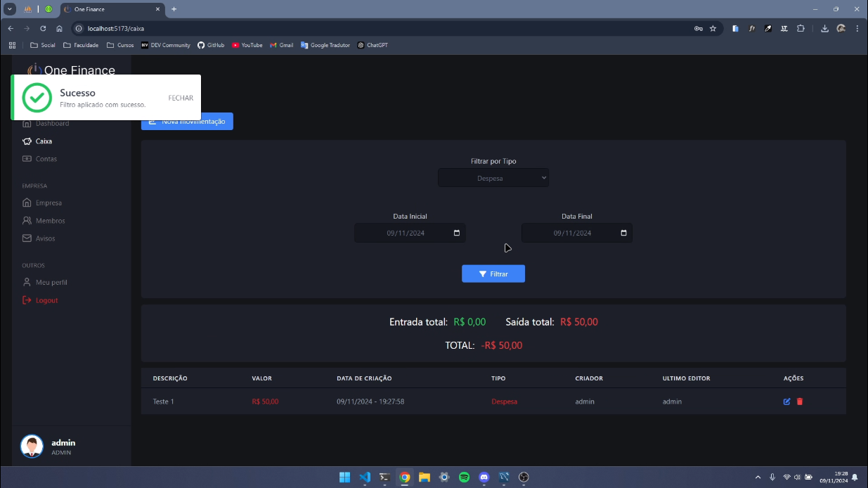Click the edit icon for Teste 1
The width and height of the screenshot is (868, 488).
pos(786,402)
